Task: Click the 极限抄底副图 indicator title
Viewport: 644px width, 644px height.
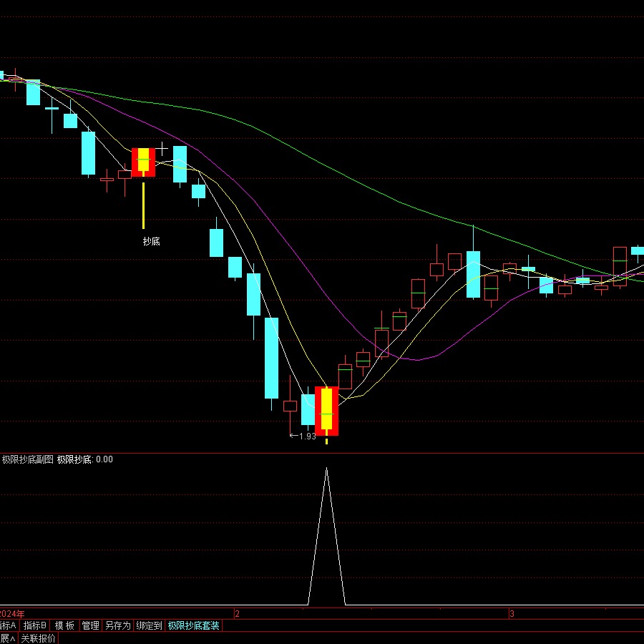Action: click(27, 459)
